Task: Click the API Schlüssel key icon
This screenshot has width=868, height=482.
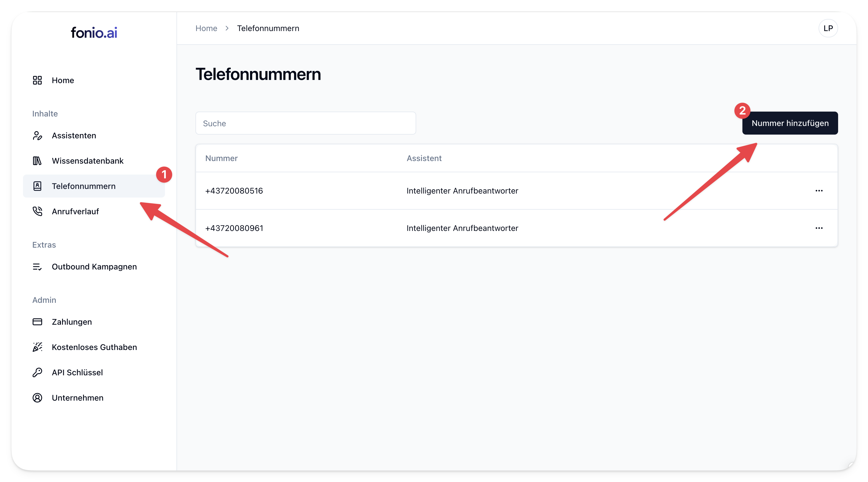Action: click(37, 372)
